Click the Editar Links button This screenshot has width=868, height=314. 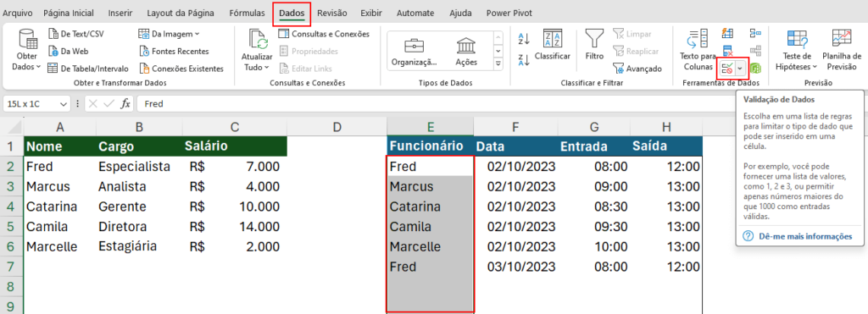coord(305,69)
